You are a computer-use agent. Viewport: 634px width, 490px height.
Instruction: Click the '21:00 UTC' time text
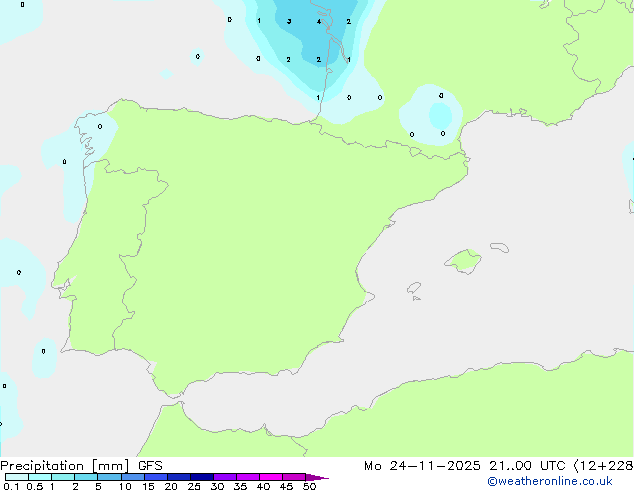pyautogui.click(x=527, y=466)
